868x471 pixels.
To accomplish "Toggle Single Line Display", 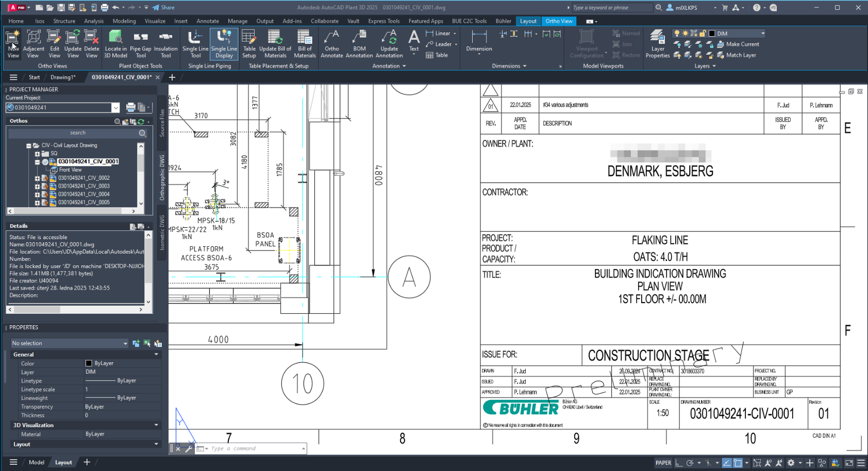I will click(224, 44).
